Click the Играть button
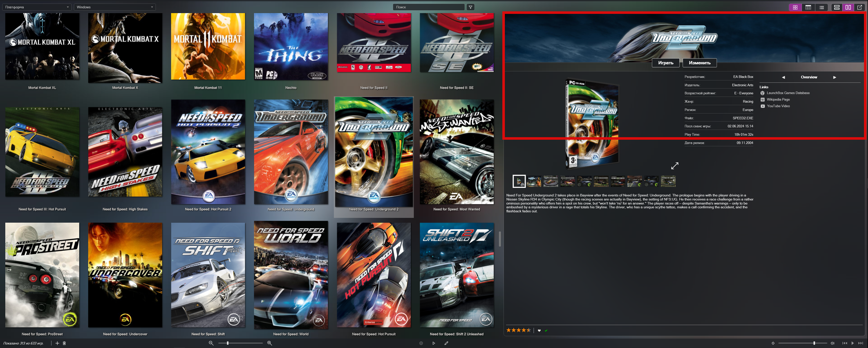 pos(666,63)
